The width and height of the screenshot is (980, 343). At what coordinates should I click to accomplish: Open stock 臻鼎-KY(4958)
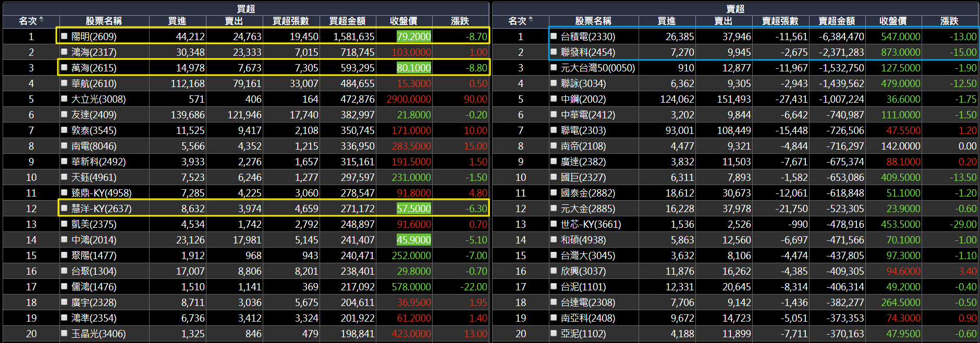coord(102,193)
